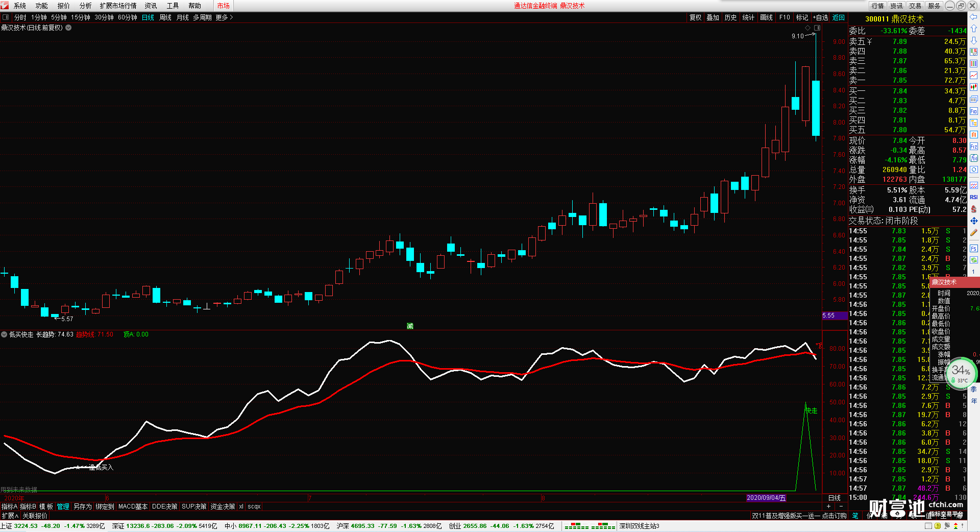Screen dimensions: 980x532
Task: Open the 分析 menu
Action: [x=86, y=6]
